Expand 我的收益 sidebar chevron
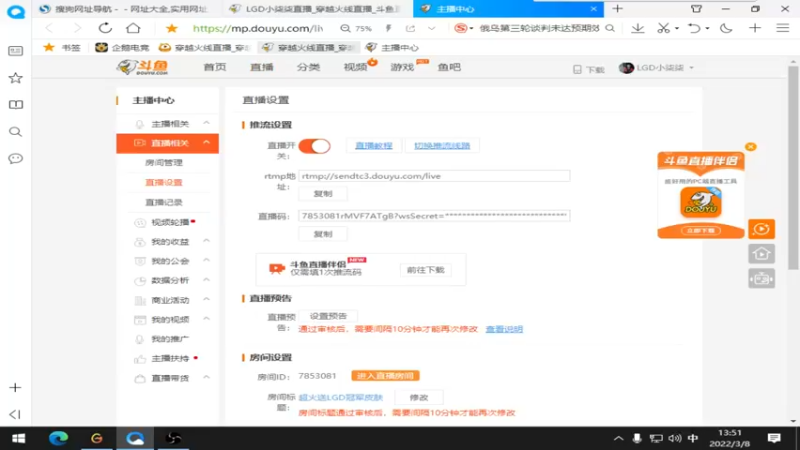This screenshot has height=450, width=800. coord(207,241)
